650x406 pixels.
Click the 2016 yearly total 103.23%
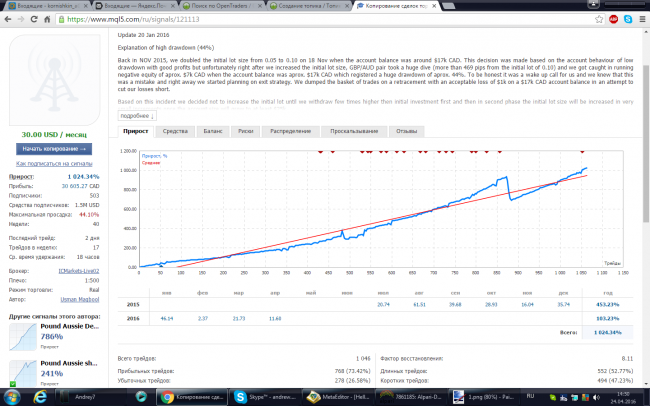coord(607,318)
